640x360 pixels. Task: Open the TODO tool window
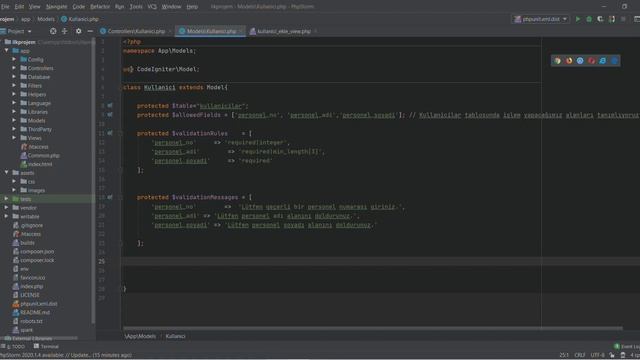pos(13,346)
